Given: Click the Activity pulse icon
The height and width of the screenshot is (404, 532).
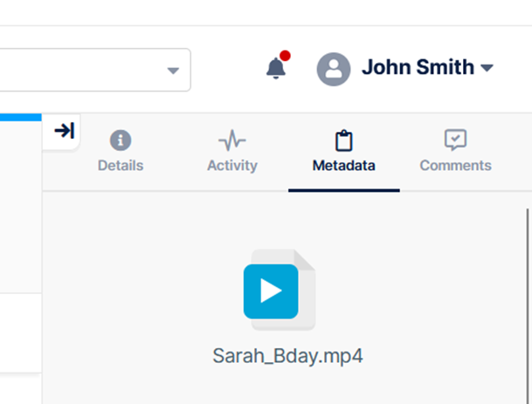Looking at the screenshot, I should click(231, 140).
